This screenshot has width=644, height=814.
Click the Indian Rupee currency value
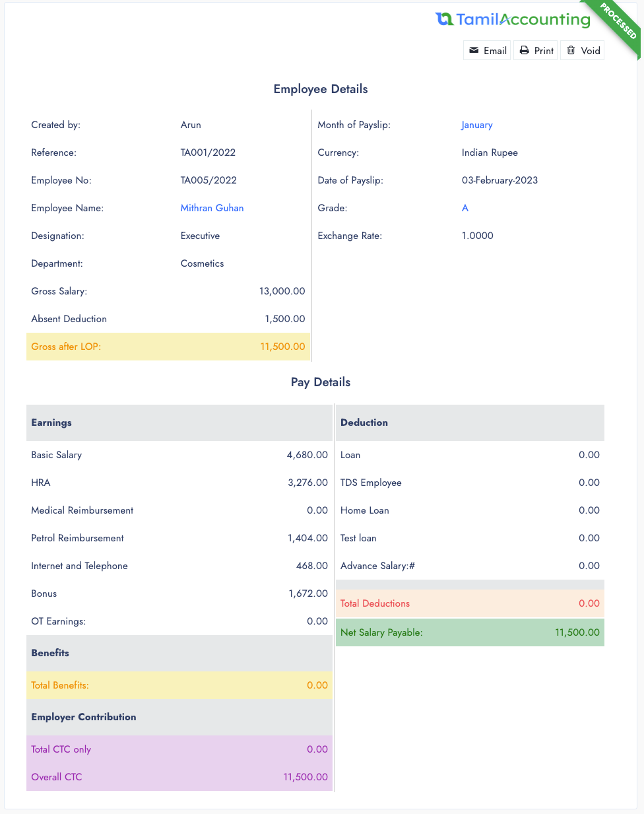(x=490, y=153)
